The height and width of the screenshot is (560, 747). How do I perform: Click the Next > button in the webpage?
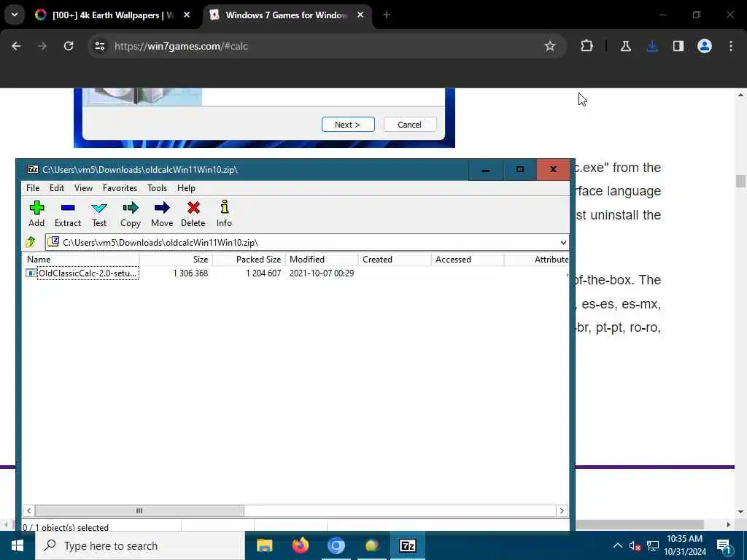348,125
